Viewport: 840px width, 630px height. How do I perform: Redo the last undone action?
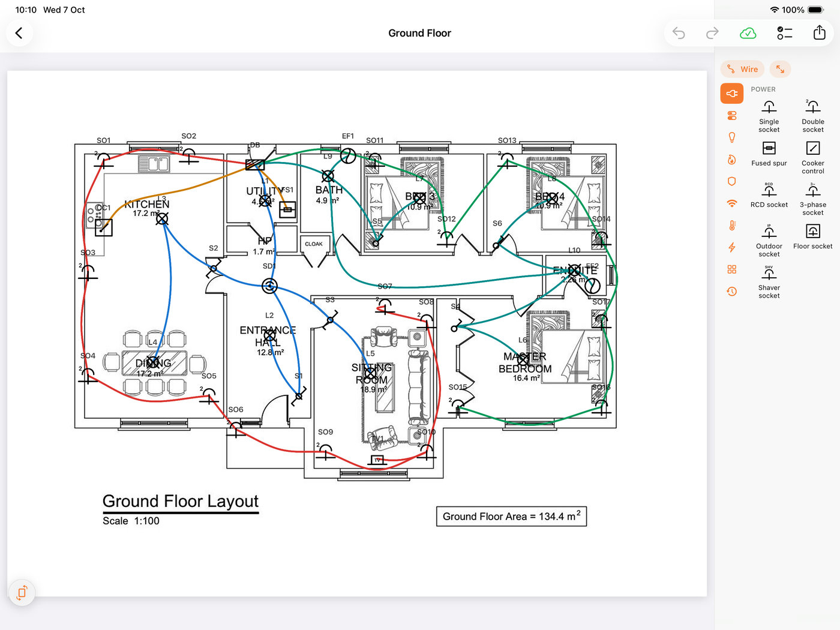point(712,33)
